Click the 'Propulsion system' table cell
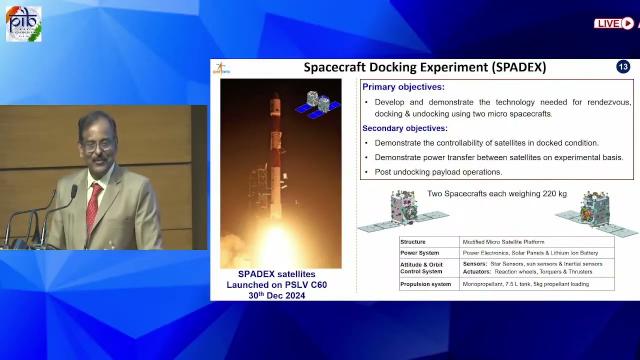The height and width of the screenshot is (360, 640). [429, 284]
